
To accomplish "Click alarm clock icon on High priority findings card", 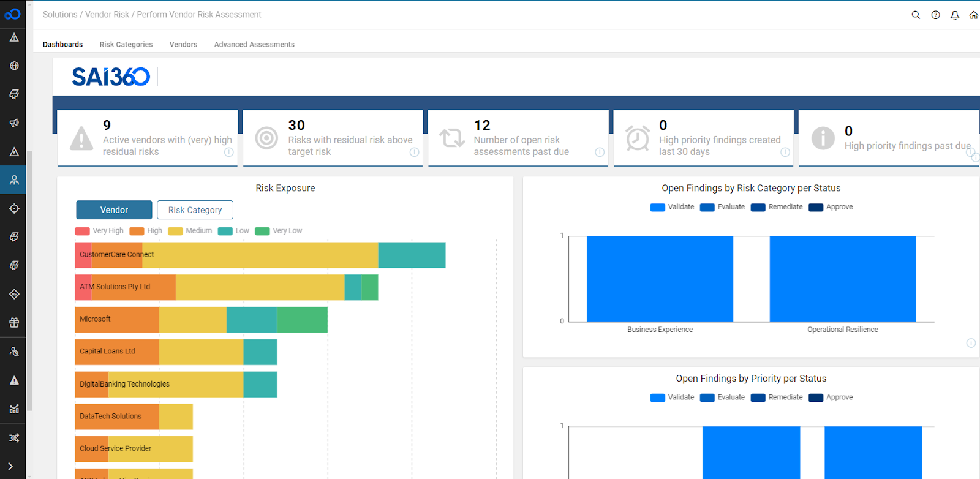I will click(x=638, y=138).
